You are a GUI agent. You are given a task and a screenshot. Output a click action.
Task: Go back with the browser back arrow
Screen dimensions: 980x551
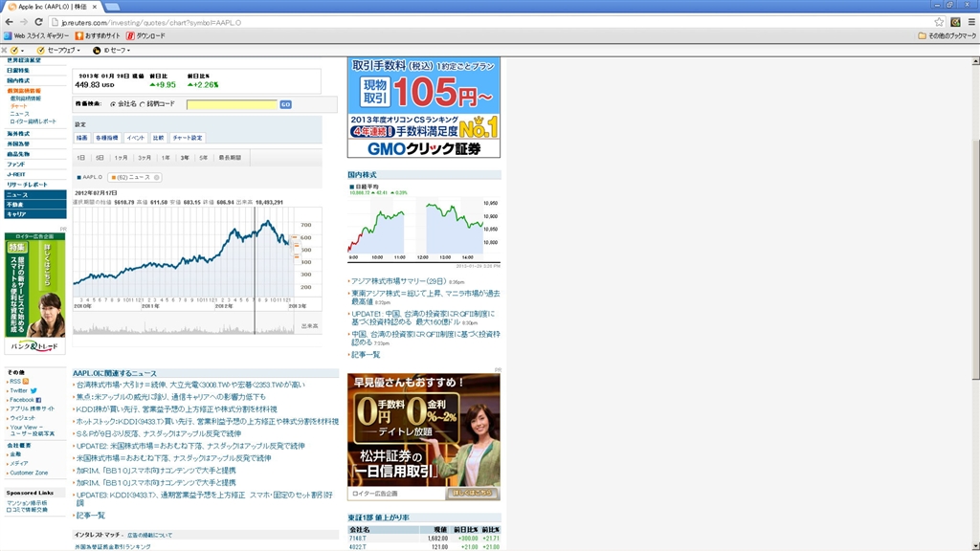(9, 22)
